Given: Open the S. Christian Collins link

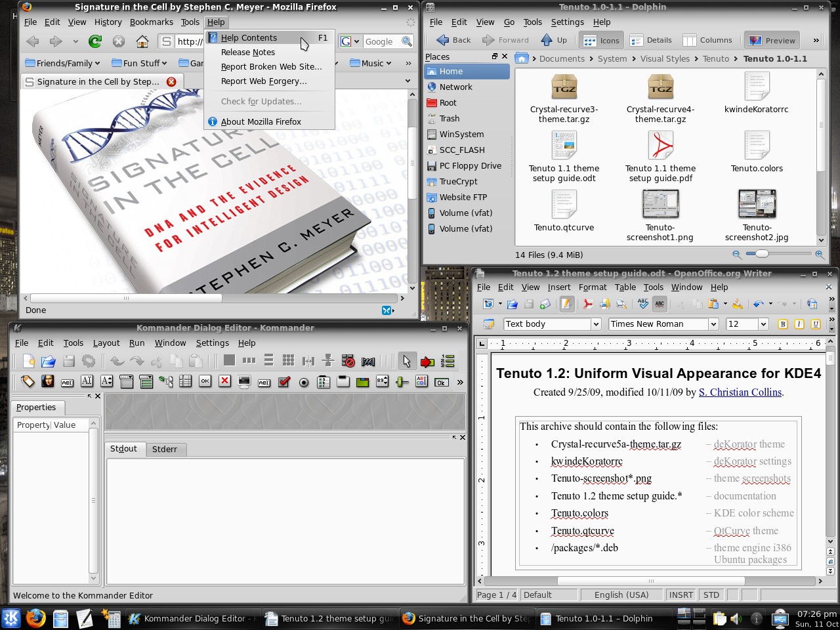Looking at the screenshot, I should click(740, 392).
